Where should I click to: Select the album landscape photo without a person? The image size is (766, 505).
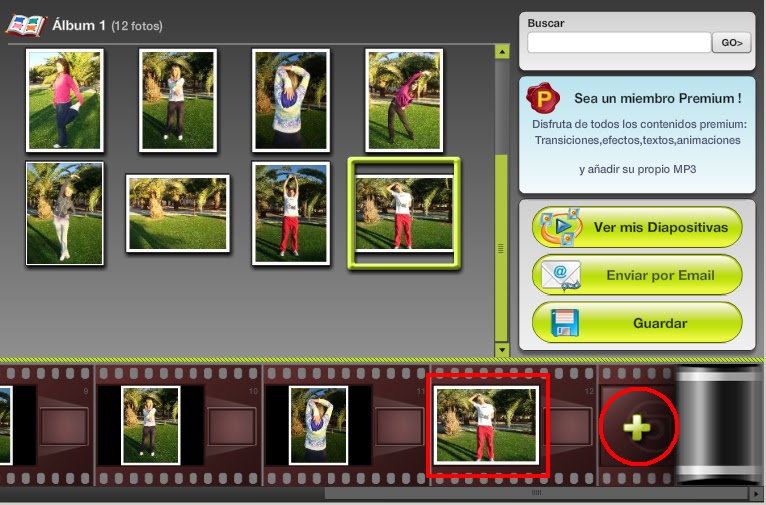pos(178,213)
